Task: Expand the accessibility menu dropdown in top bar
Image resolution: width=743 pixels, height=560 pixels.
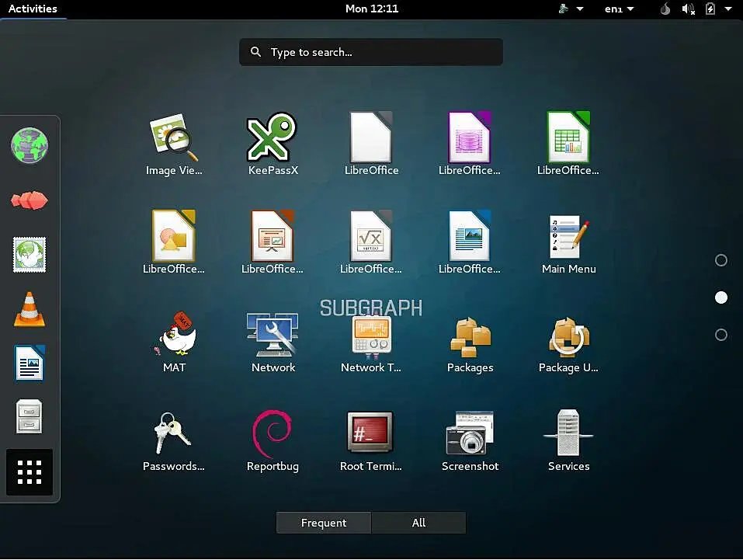Action: click(571, 9)
